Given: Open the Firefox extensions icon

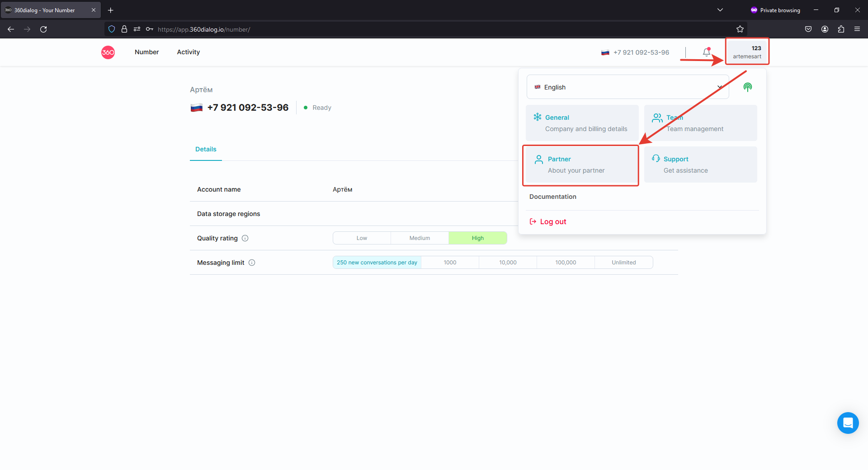Looking at the screenshot, I should tap(841, 29).
